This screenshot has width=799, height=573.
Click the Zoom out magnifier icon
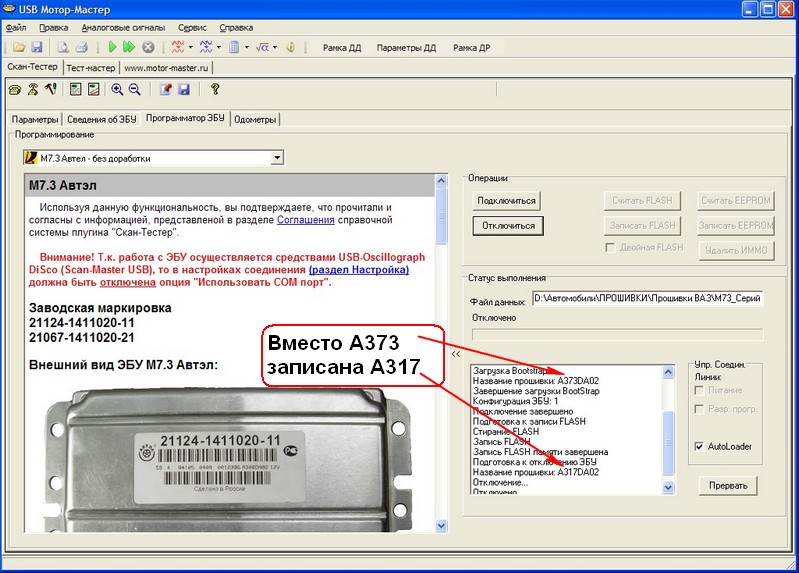pyautogui.click(x=134, y=89)
